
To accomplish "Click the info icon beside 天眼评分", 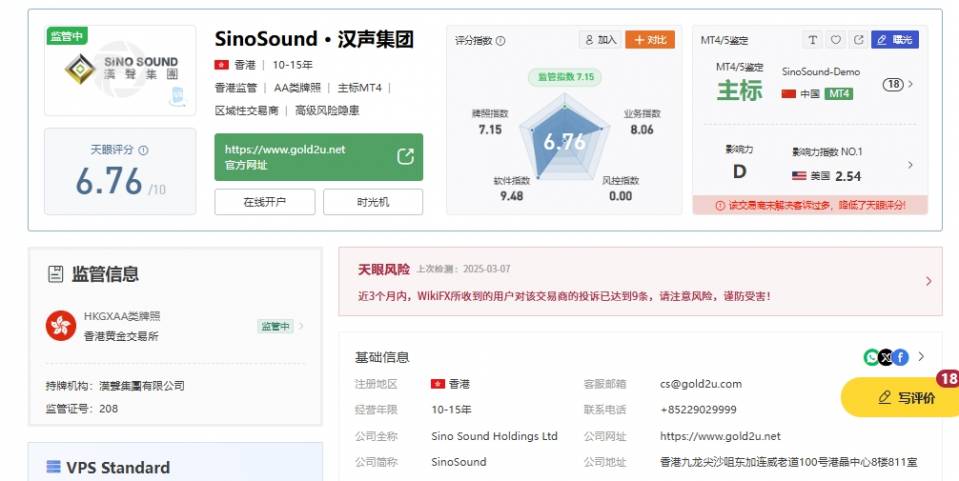I will (143, 150).
